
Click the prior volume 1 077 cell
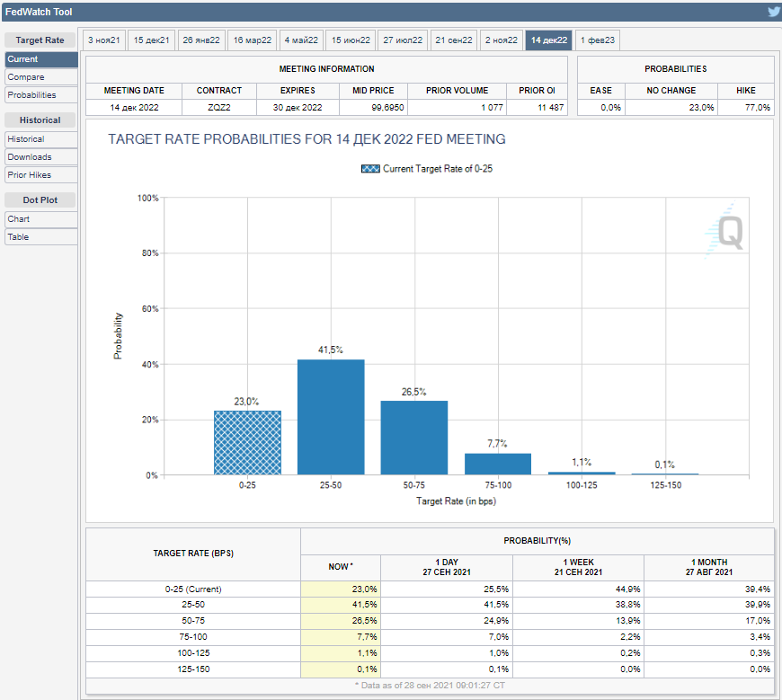pyautogui.click(x=457, y=108)
